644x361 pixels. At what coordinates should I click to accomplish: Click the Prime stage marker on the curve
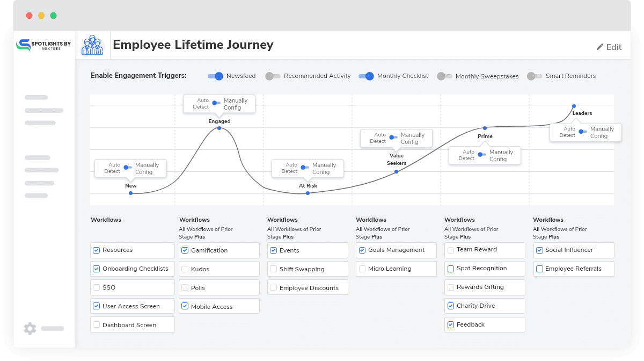coord(485,127)
